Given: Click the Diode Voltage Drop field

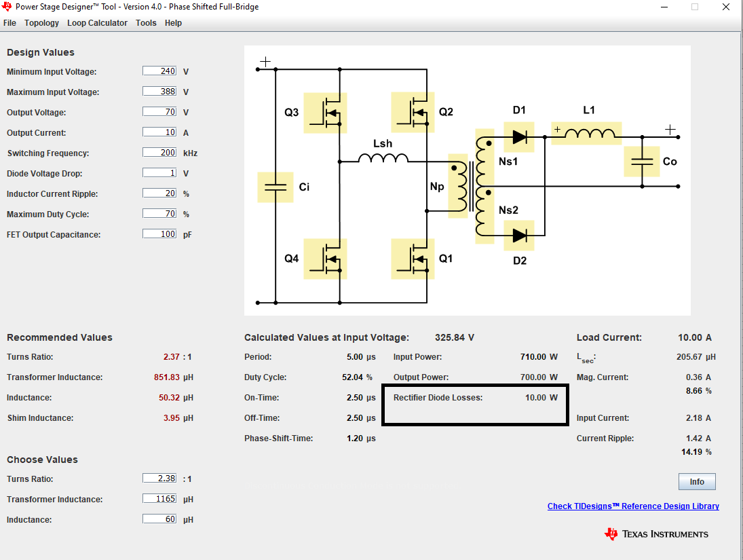Looking at the screenshot, I should point(159,173).
